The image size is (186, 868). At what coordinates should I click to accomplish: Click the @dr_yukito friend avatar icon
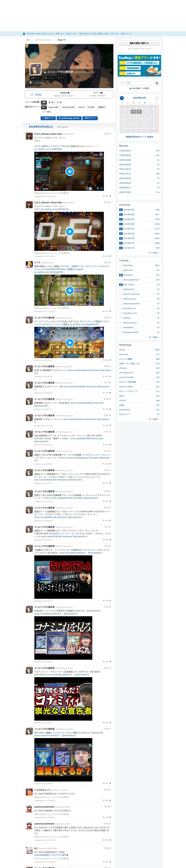tap(121, 284)
